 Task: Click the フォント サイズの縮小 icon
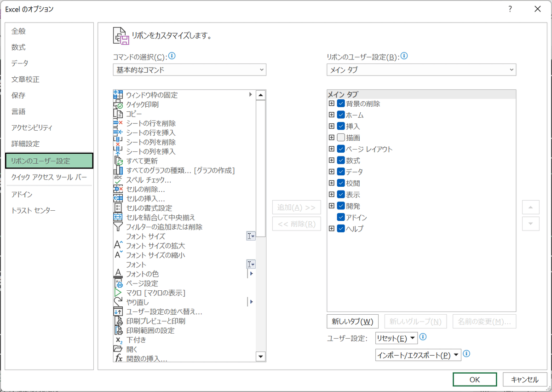click(118, 255)
